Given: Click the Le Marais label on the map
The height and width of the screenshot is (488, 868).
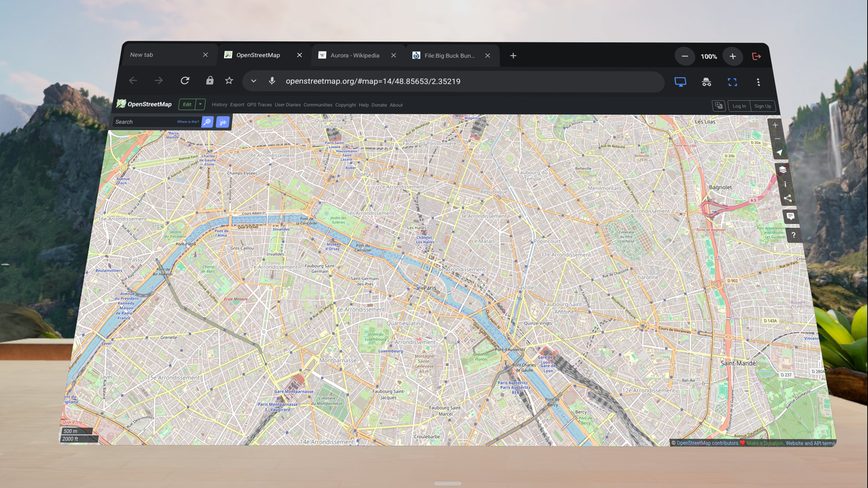Looking at the screenshot, I should (483, 241).
